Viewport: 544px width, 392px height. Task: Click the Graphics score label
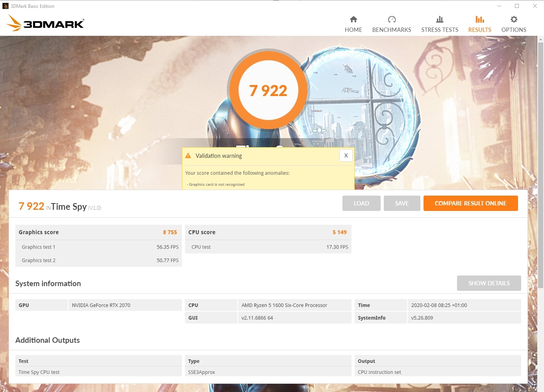[x=39, y=232]
